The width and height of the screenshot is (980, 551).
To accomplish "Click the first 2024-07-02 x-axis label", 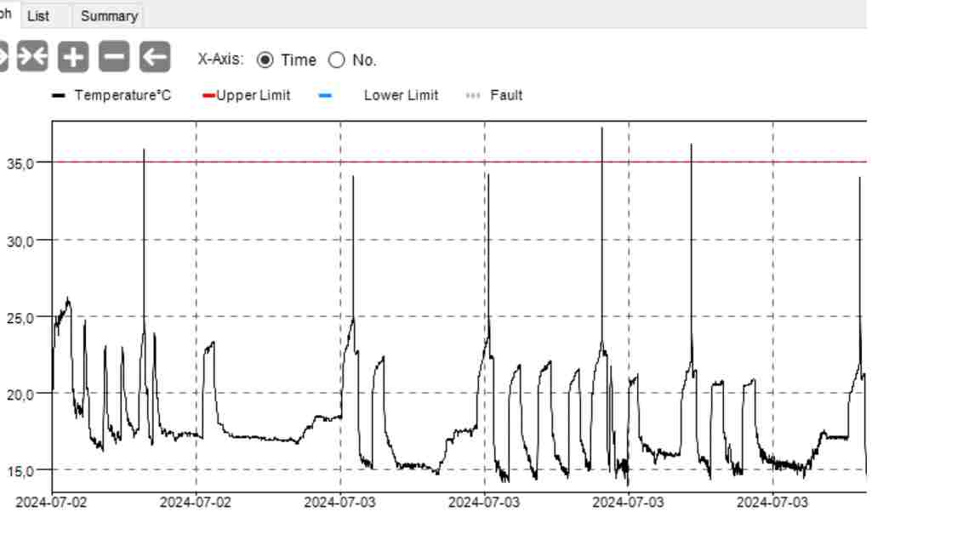I will (51, 503).
